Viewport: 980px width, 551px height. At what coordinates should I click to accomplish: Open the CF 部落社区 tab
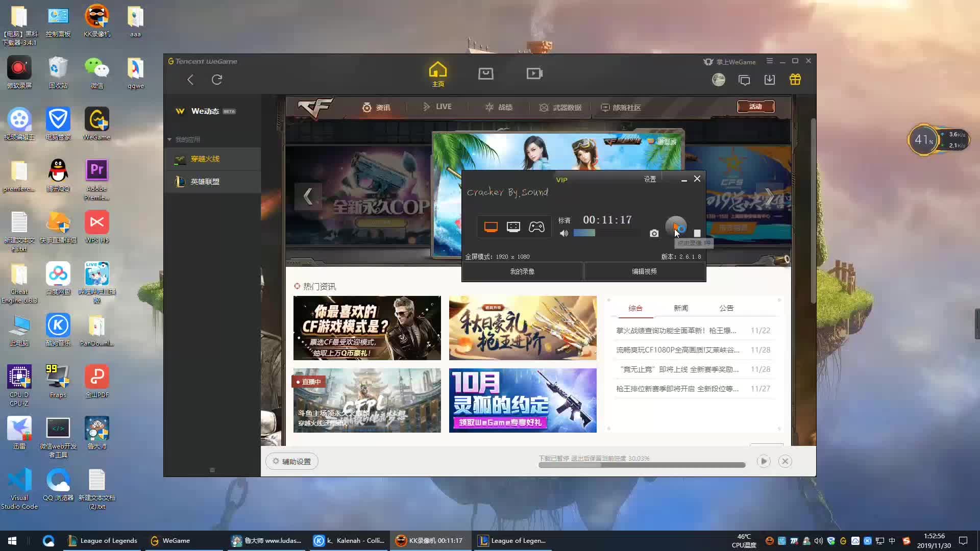(621, 108)
